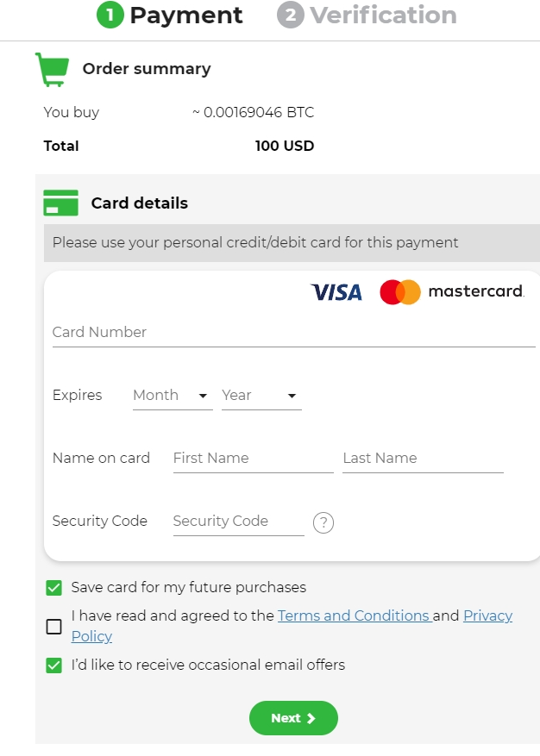The height and width of the screenshot is (756, 540).
Task: Uncheck Save card for future purchases
Action: coord(54,588)
